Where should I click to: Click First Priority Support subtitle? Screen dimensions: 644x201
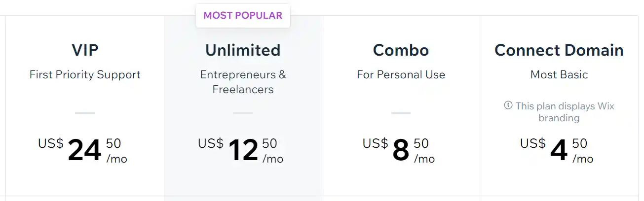click(x=85, y=74)
